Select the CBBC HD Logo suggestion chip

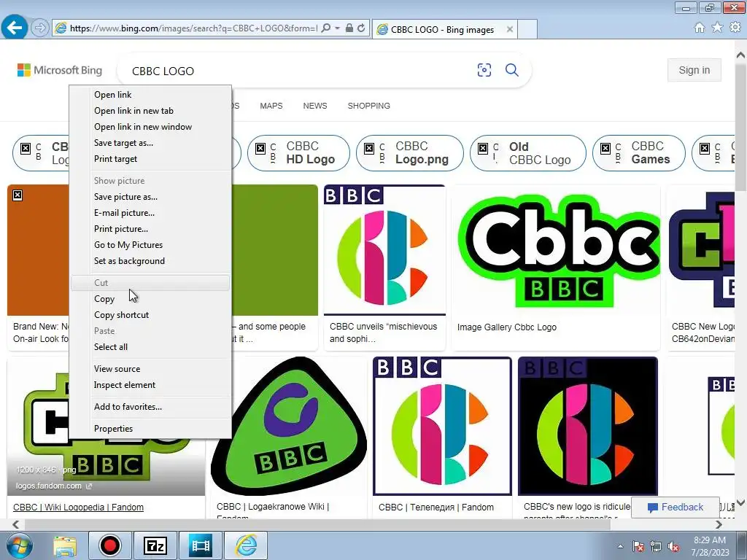(298, 153)
